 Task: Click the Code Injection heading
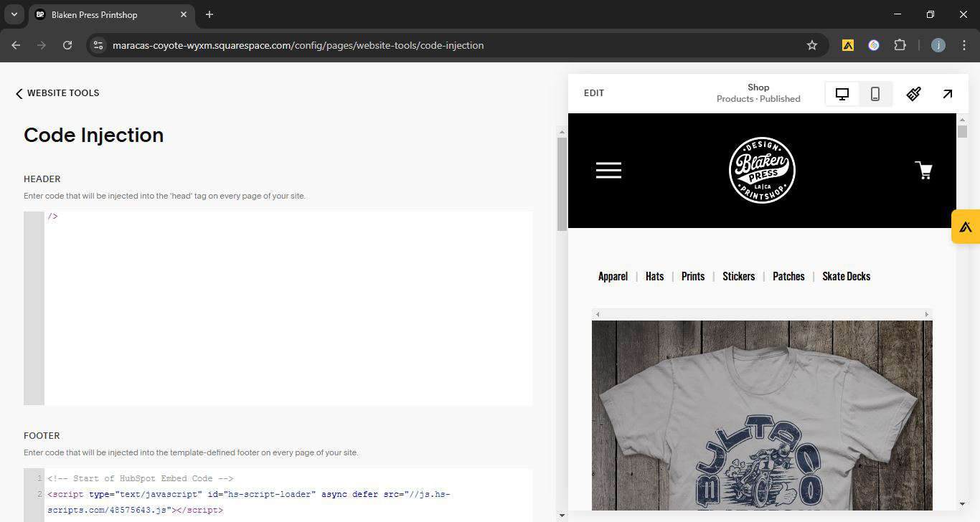[94, 135]
